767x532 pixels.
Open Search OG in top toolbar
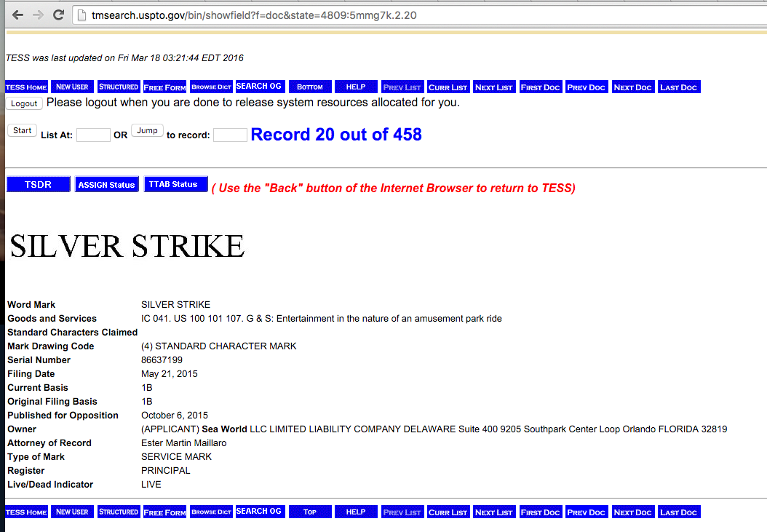[259, 87]
